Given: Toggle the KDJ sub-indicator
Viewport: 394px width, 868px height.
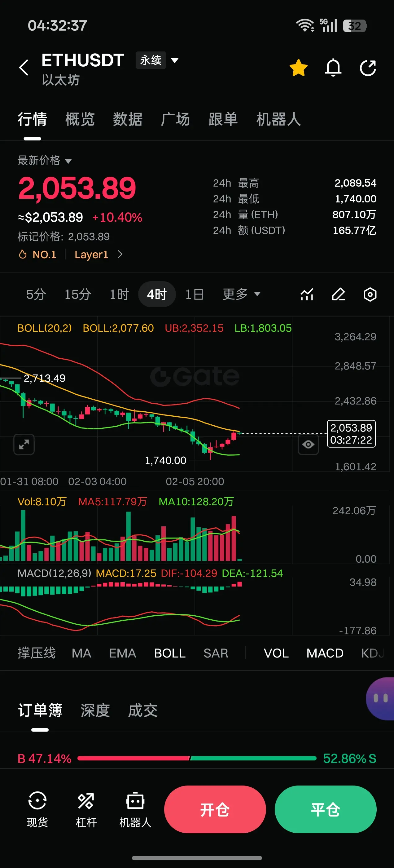Looking at the screenshot, I should (x=373, y=653).
